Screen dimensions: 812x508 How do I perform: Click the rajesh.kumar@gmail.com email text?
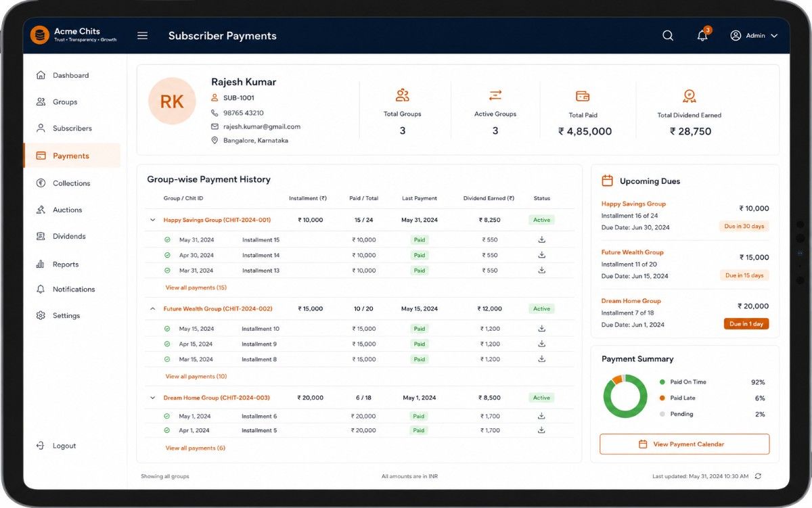click(x=262, y=126)
